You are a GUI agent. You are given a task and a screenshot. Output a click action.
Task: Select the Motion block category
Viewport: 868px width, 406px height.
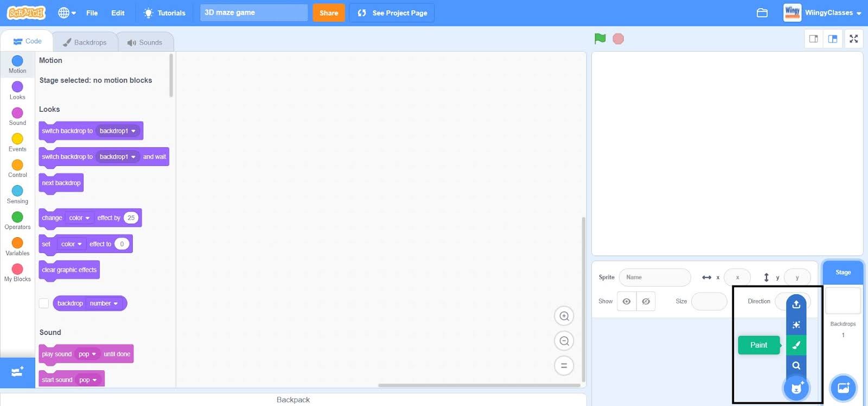(x=17, y=65)
